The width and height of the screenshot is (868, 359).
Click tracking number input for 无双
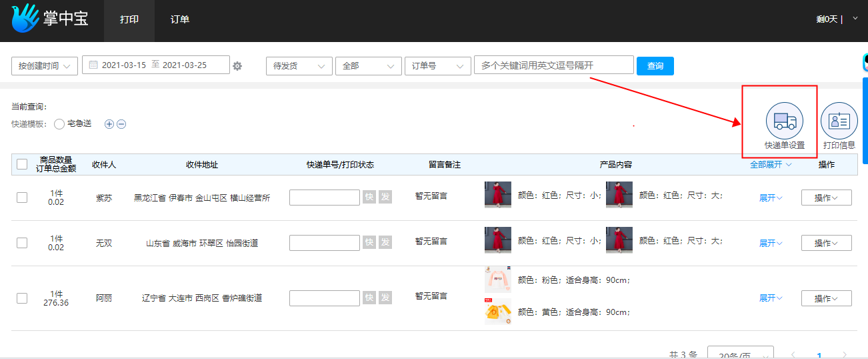325,242
